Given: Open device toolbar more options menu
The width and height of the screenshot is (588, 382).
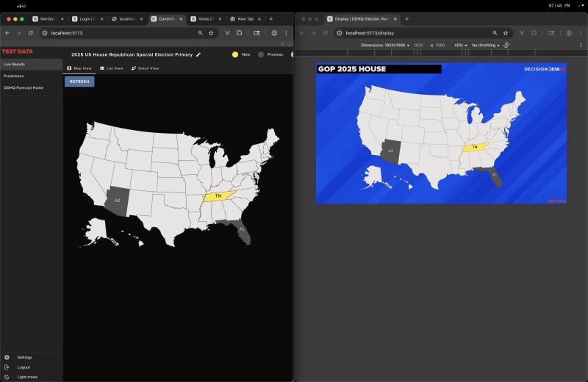Looking at the screenshot, I should (581, 46).
